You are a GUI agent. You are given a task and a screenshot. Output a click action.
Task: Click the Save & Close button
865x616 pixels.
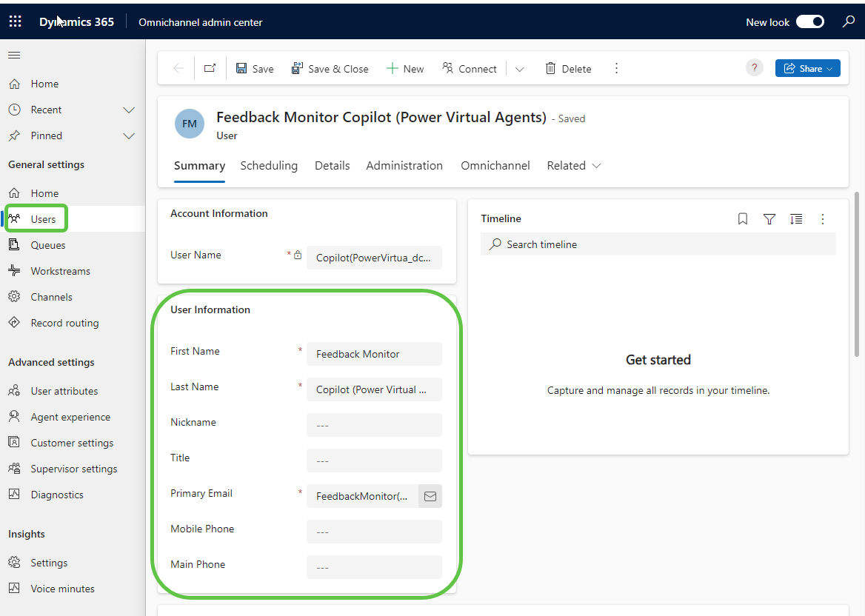(330, 69)
